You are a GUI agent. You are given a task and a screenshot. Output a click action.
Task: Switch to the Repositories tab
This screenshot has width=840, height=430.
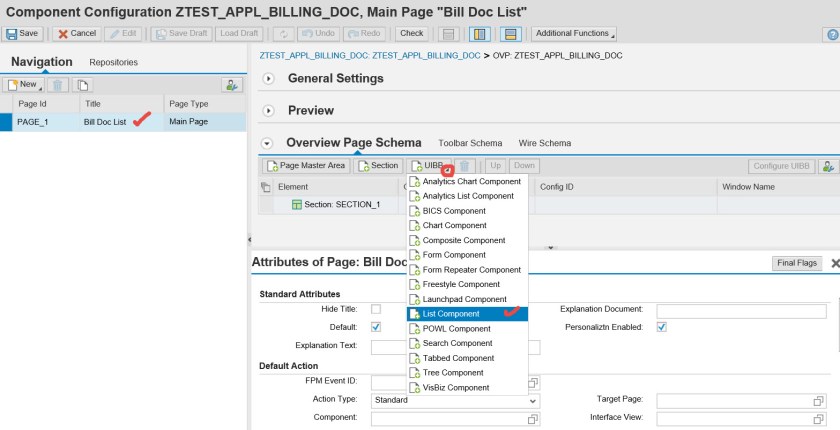pyautogui.click(x=114, y=63)
